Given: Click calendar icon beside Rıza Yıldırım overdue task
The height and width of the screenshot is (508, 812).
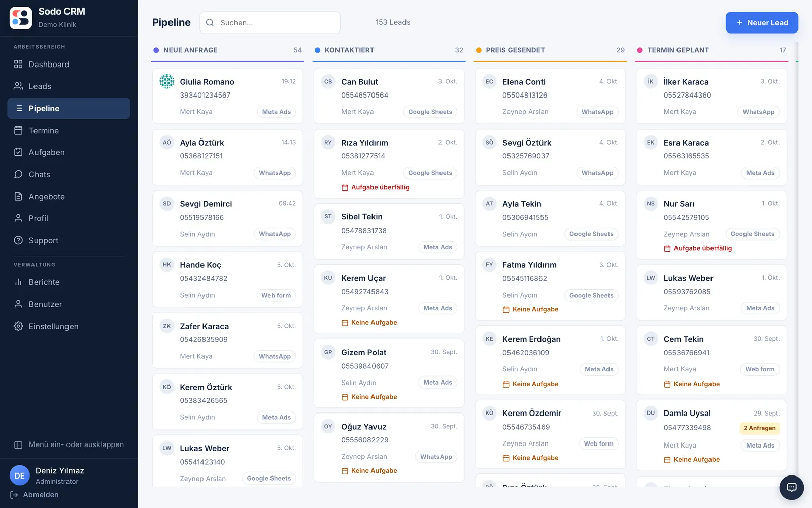Looking at the screenshot, I should pyautogui.click(x=345, y=187).
